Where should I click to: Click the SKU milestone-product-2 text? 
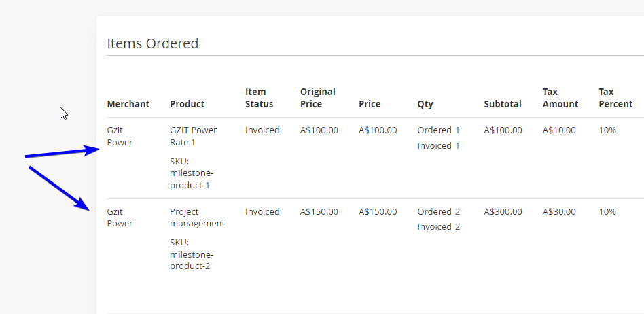[x=192, y=254]
